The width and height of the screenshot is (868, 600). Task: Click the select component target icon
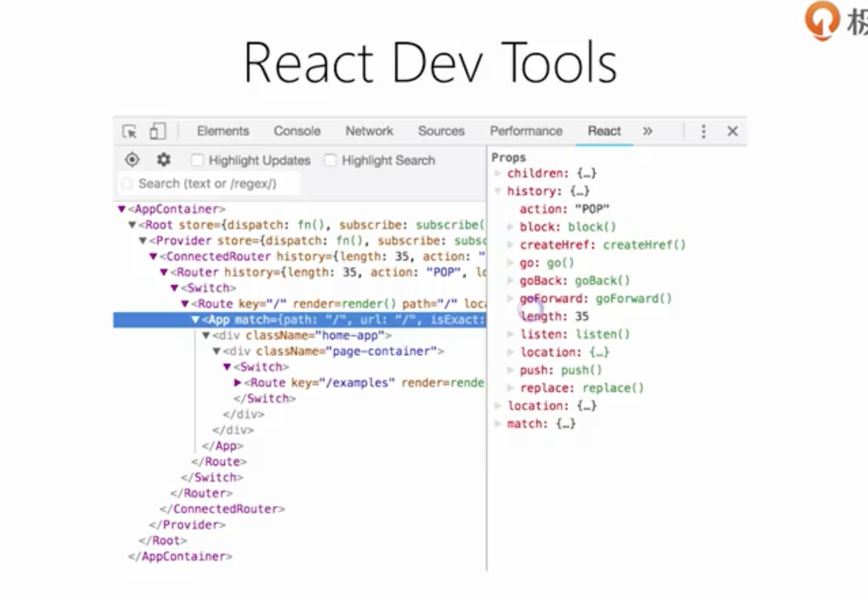coord(132,160)
